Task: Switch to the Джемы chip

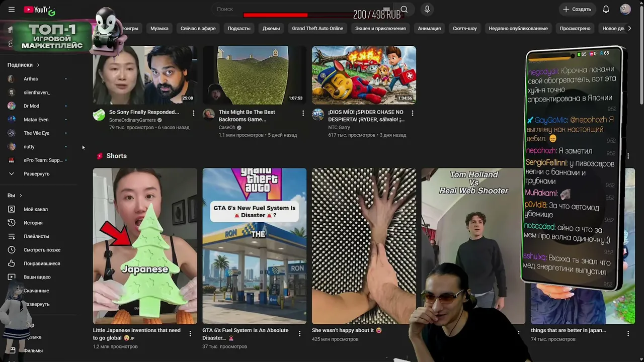Action: (271, 29)
